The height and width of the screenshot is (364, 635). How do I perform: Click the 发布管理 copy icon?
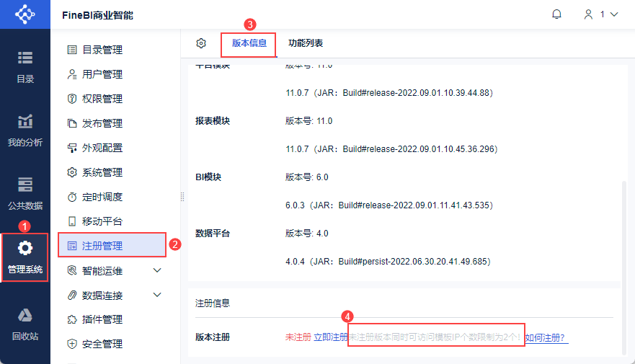[72, 123]
